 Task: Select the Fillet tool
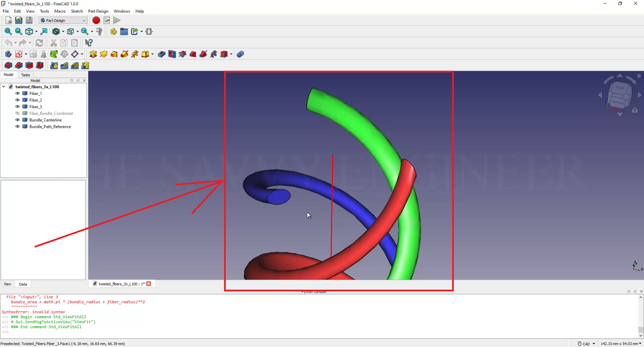[x=8, y=65]
